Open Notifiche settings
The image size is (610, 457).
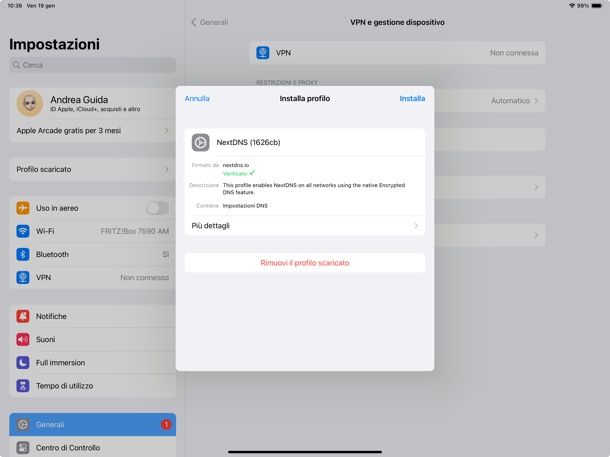(x=93, y=316)
